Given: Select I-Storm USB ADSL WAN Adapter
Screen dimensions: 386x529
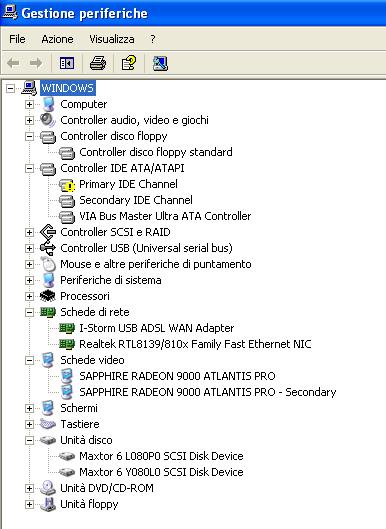Looking at the screenshot, I should click(157, 328).
